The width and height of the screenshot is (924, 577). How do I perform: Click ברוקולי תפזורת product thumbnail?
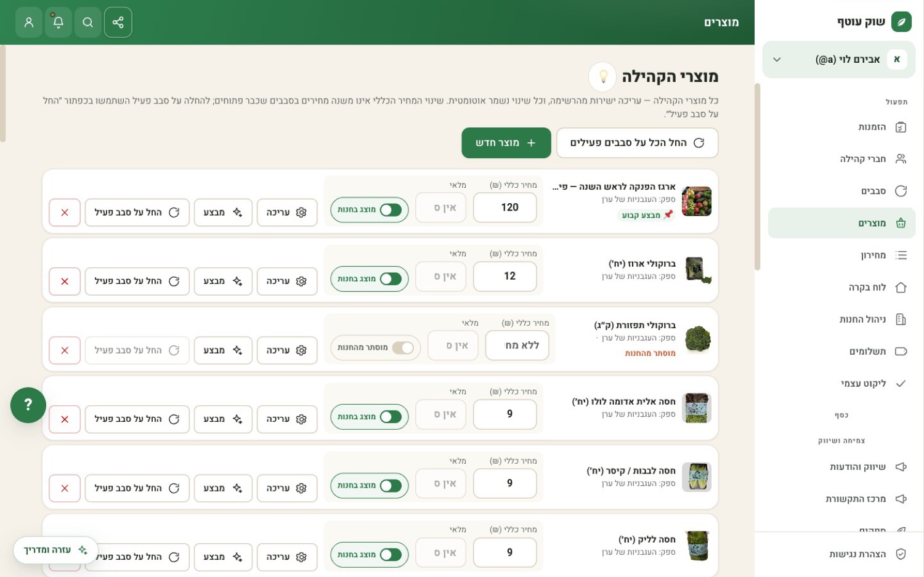click(697, 339)
